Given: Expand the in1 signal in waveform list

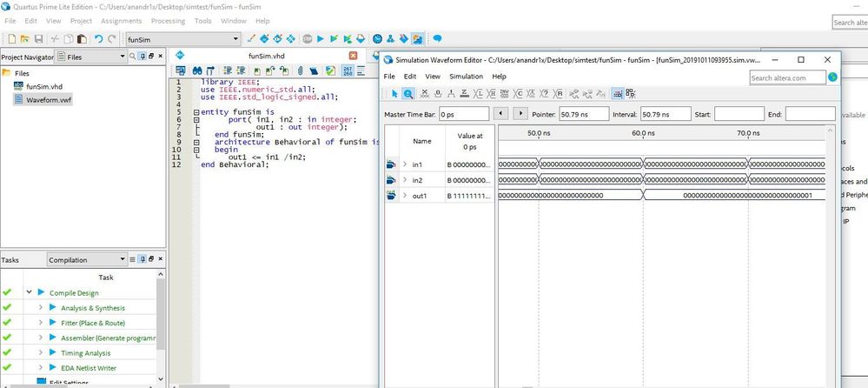Looking at the screenshot, I should [x=405, y=164].
